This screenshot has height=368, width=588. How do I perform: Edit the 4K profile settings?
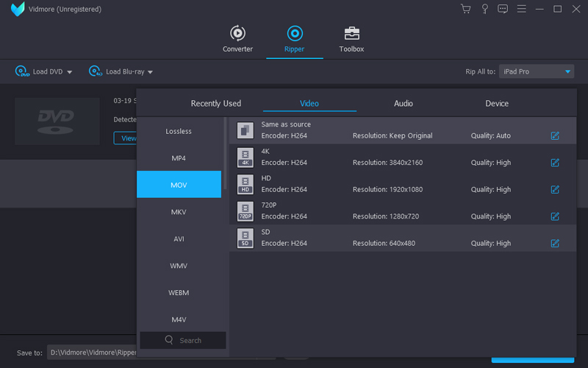[555, 163]
